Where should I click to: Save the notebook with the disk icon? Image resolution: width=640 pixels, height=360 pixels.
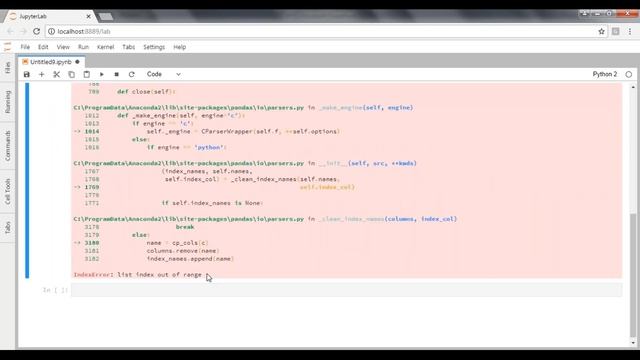[x=27, y=74]
